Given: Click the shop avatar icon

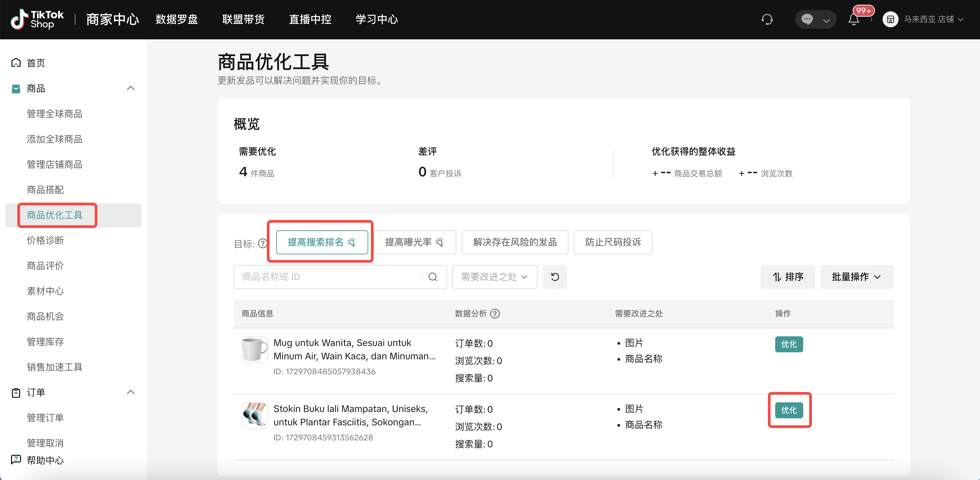Looking at the screenshot, I should 890,19.
